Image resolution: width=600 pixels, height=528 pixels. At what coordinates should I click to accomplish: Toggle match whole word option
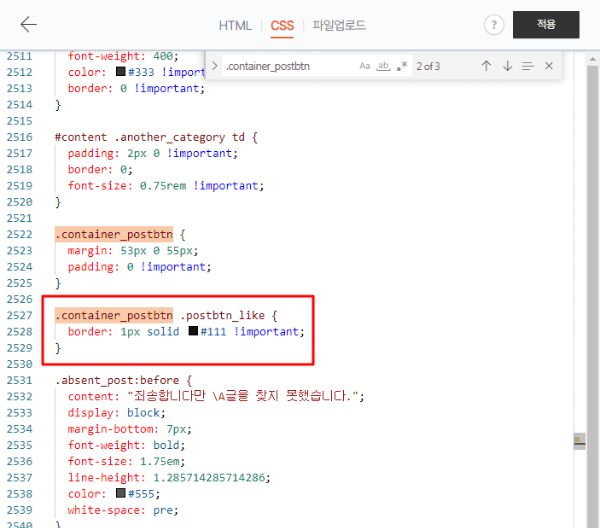(383, 66)
